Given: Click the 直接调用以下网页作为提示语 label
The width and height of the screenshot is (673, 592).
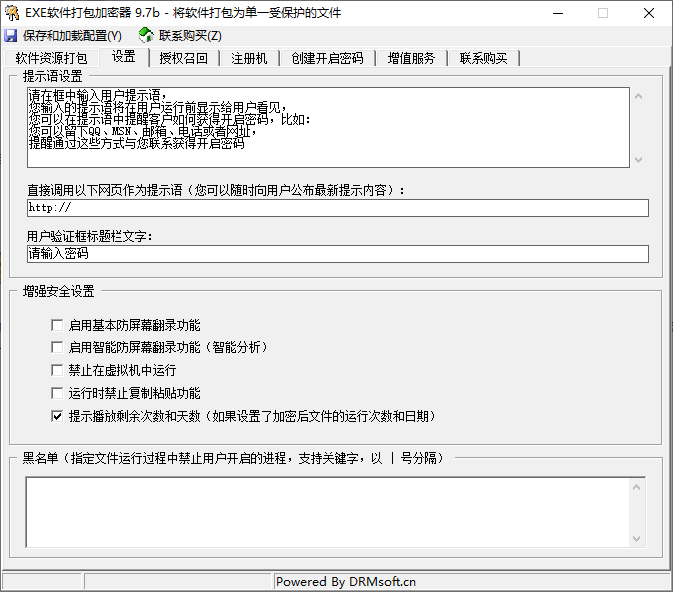Looking at the screenshot, I should click(x=215, y=190).
